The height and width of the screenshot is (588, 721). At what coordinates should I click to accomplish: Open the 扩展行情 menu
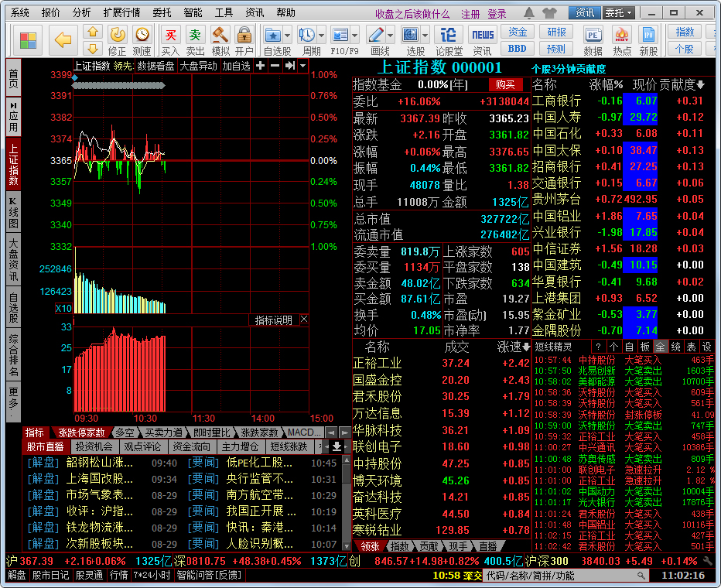coord(122,13)
